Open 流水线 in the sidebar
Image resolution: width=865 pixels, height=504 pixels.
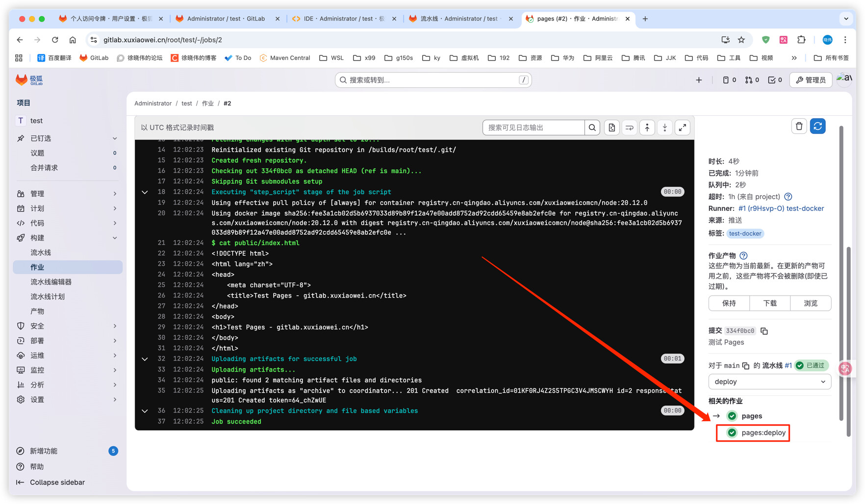point(41,252)
